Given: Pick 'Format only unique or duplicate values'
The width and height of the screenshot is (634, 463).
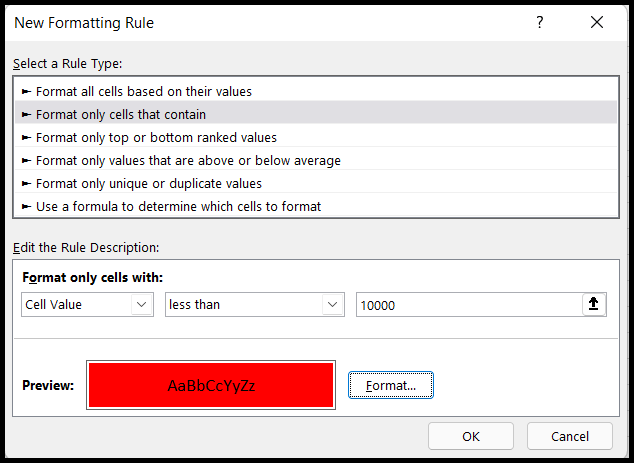Looking at the screenshot, I should point(149,183).
